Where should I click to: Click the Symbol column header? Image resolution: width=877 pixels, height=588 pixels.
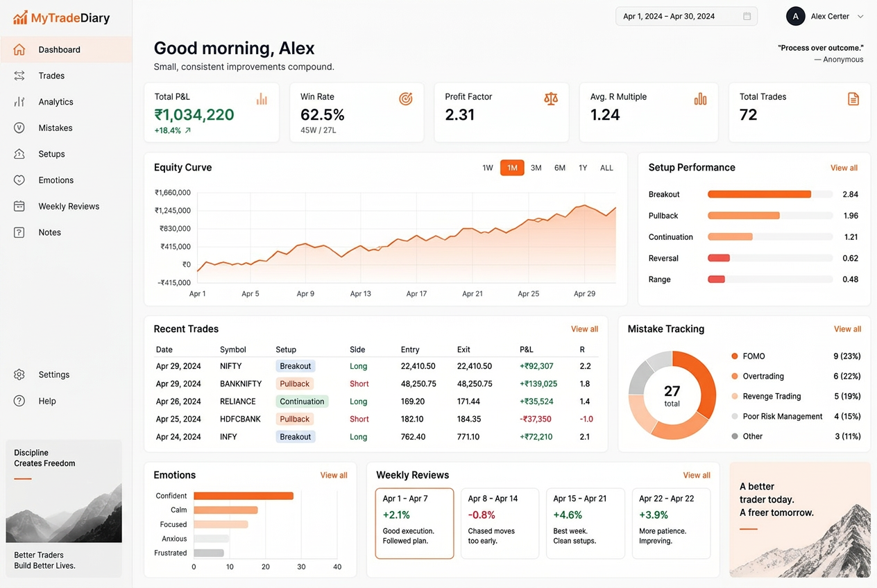point(233,349)
